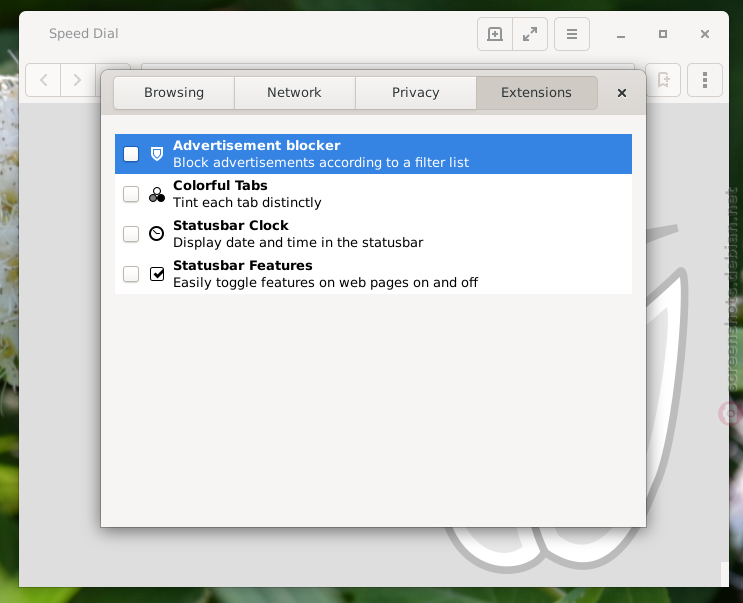The image size is (743, 603).
Task: Enable the Advertisement blocker checkbox
Action: (x=131, y=154)
